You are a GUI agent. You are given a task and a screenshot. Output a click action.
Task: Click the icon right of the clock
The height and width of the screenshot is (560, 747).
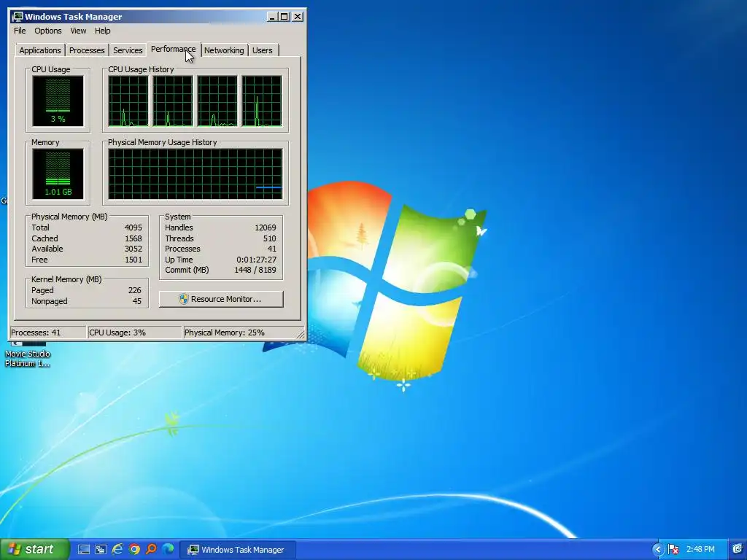coord(738,550)
